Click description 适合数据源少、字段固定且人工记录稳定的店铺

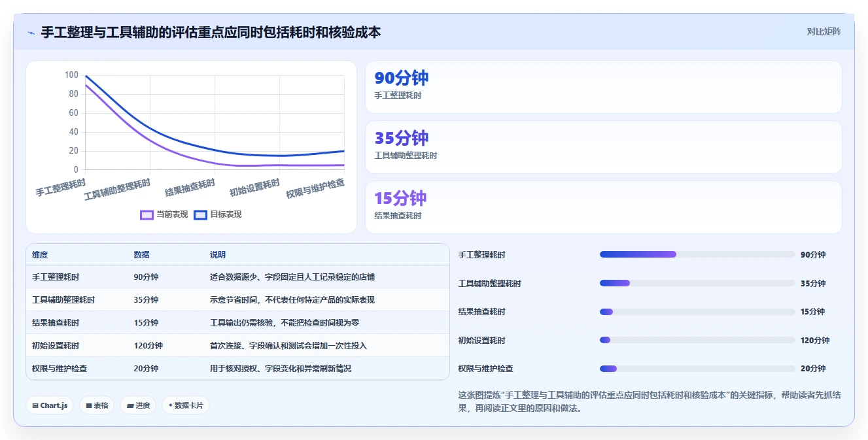pos(292,277)
